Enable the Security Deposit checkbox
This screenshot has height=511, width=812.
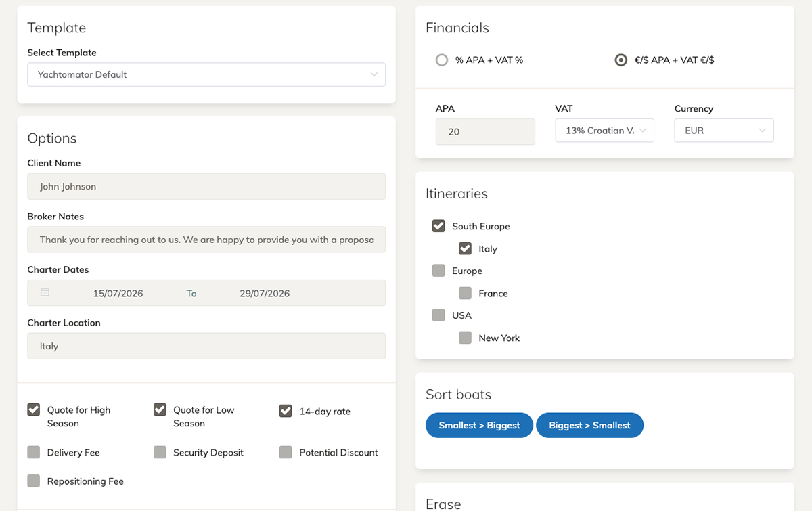[160, 452]
